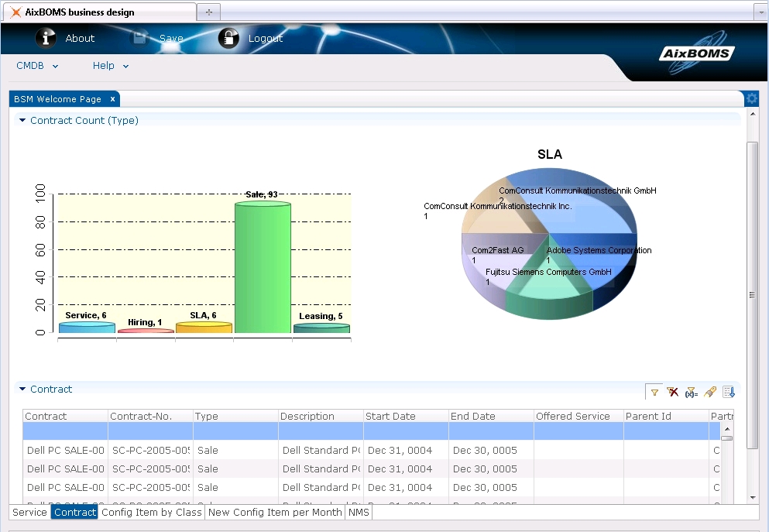Click the red Hiring bar in chart
The height and width of the screenshot is (532, 769).
pos(146,331)
